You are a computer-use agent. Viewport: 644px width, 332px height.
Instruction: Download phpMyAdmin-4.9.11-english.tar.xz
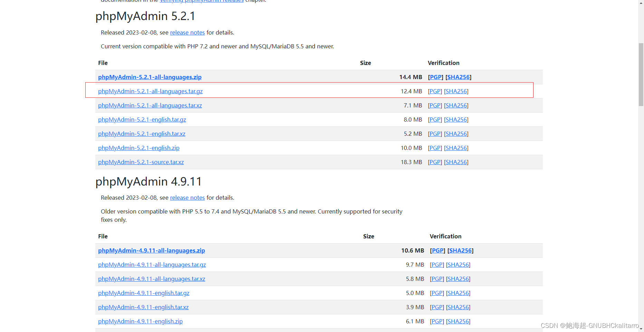(143, 307)
